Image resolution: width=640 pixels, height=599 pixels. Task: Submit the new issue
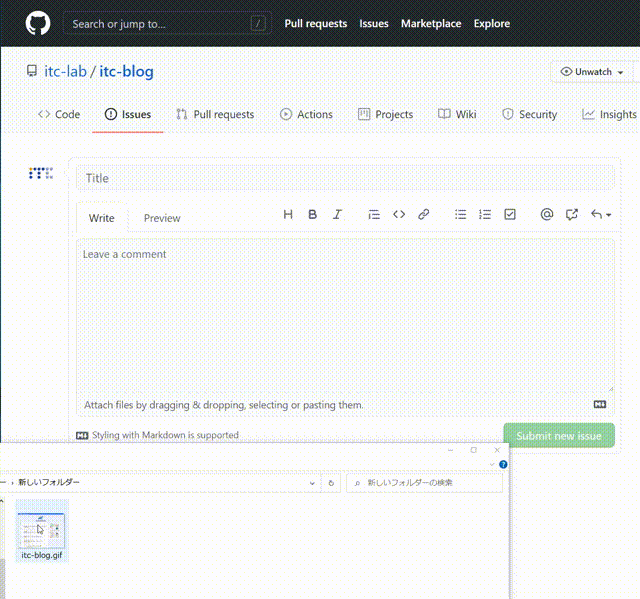[559, 435]
